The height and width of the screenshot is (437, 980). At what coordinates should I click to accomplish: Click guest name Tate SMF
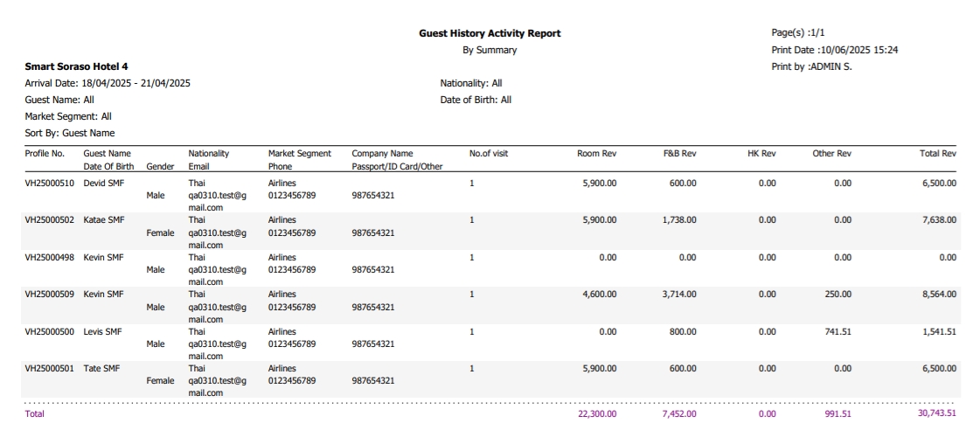101,369
